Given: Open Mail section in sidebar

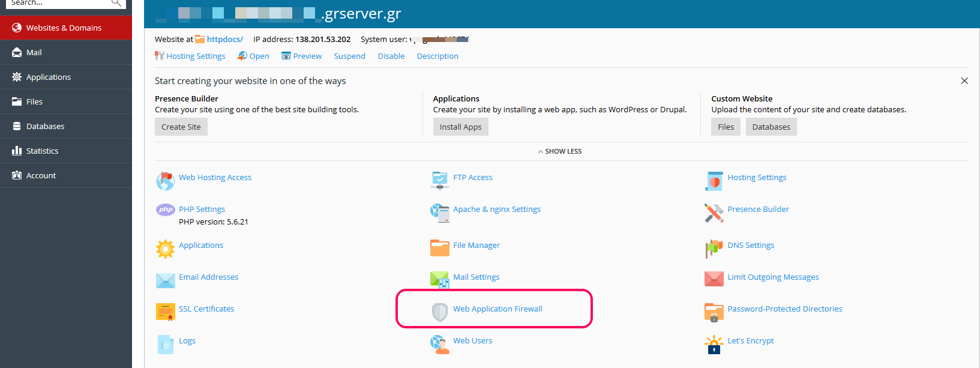Looking at the screenshot, I should click(x=66, y=52).
